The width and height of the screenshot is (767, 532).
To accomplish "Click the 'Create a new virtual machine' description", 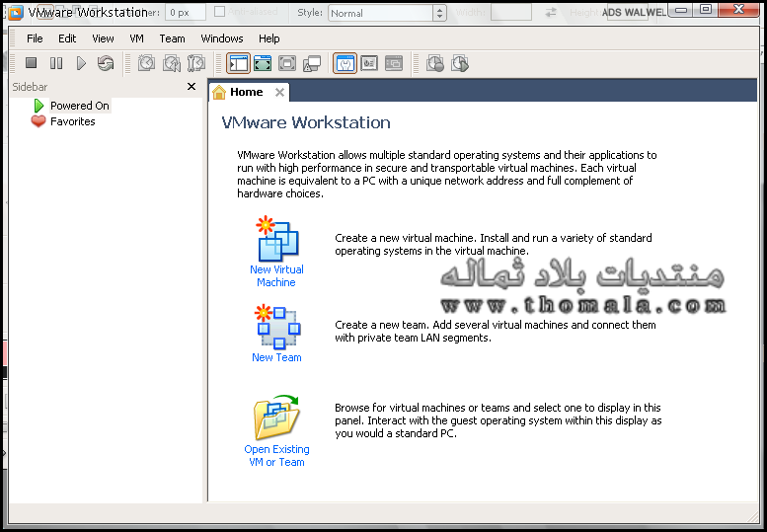I will [494, 244].
